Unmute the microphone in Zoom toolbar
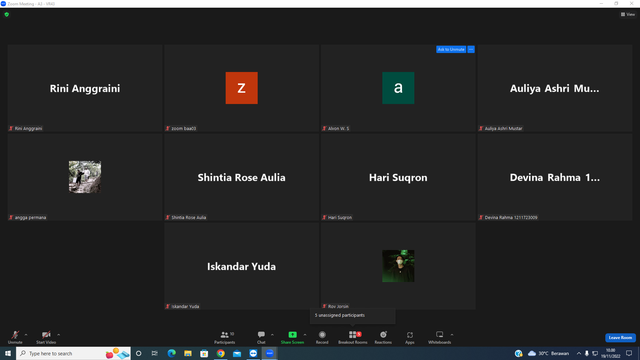Image resolution: width=640 pixels, height=360 pixels. (x=15, y=337)
